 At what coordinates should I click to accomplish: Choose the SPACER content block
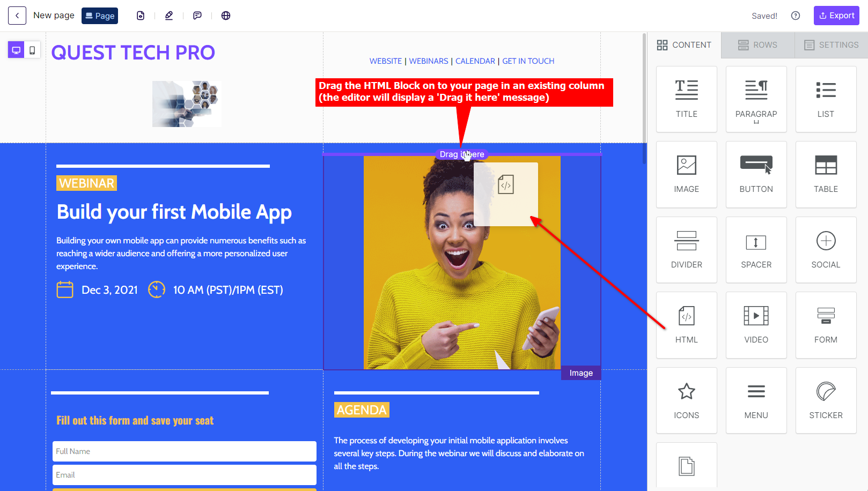[756, 250]
